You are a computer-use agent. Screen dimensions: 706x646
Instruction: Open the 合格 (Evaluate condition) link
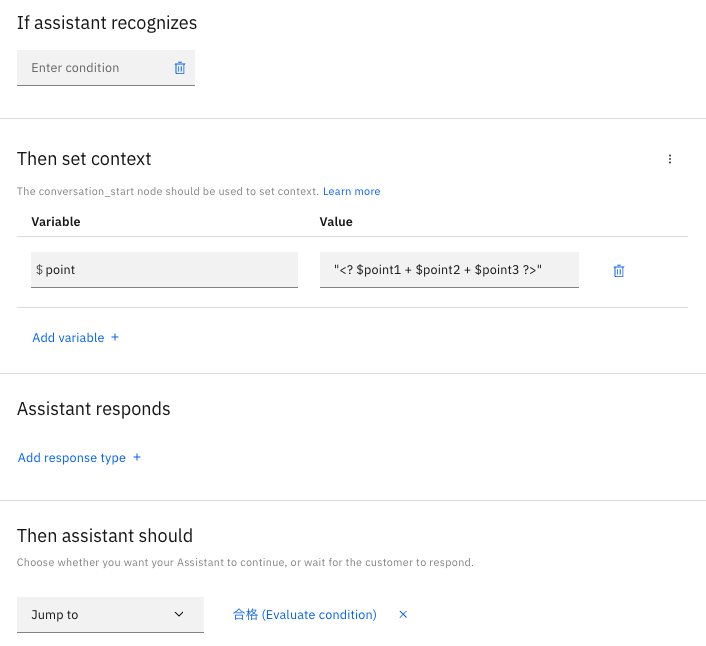pos(304,615)
